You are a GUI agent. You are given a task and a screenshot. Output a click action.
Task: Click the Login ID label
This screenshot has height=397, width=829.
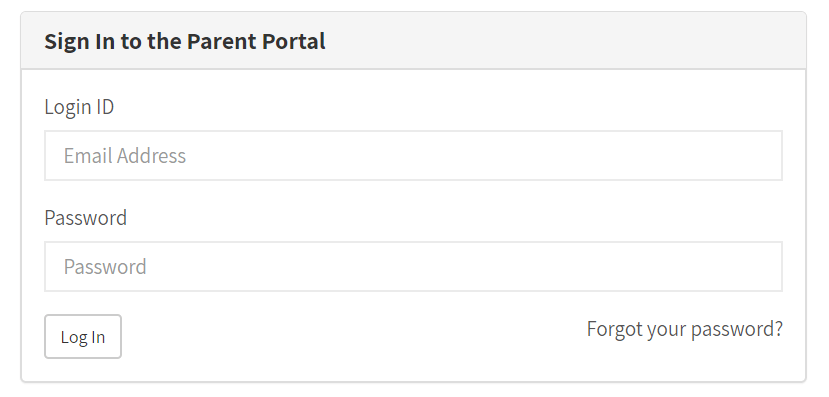point(79,107)
